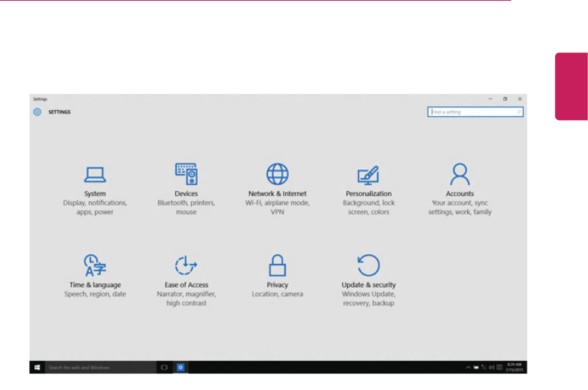Click the "Location, camera" description
The height and width of the screenshot is (390, 588).
pyautogui.click(x=278, y=294)
